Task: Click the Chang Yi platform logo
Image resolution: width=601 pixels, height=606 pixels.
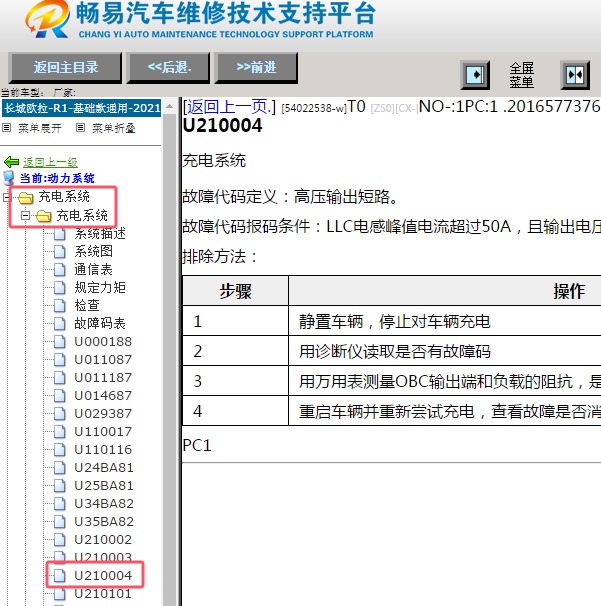Action: [48, 19]
